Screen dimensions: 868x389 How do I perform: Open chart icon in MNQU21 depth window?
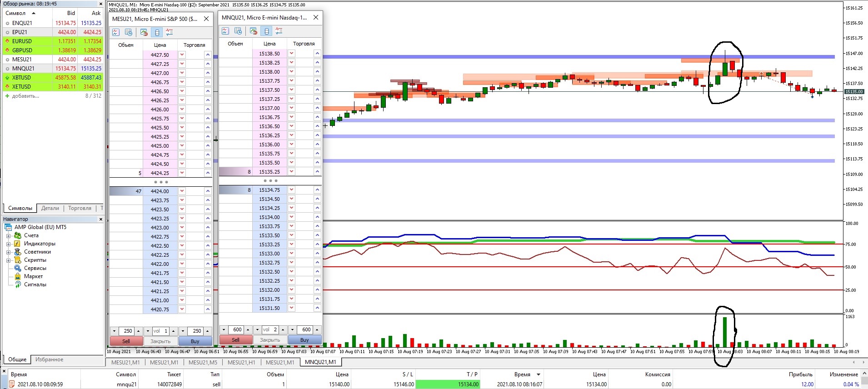tap(225, 31)
